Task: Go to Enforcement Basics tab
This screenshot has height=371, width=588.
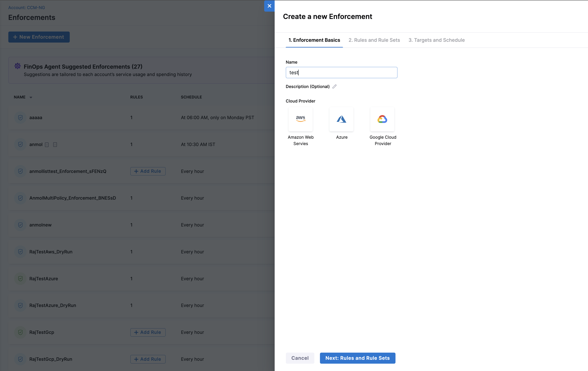Action: [314, 40]
